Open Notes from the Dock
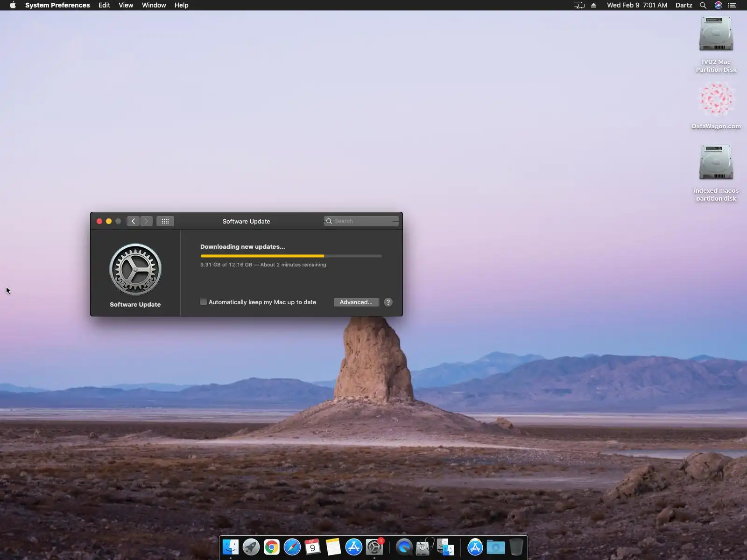 pyautogui.click(x=333, y=547)
